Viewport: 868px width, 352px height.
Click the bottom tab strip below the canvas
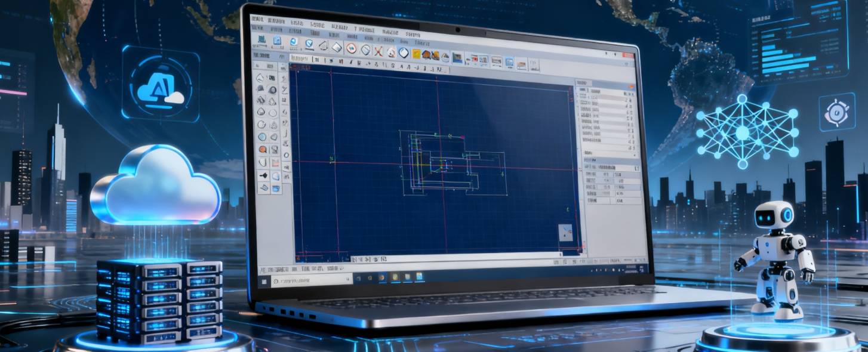click(370, 259)
